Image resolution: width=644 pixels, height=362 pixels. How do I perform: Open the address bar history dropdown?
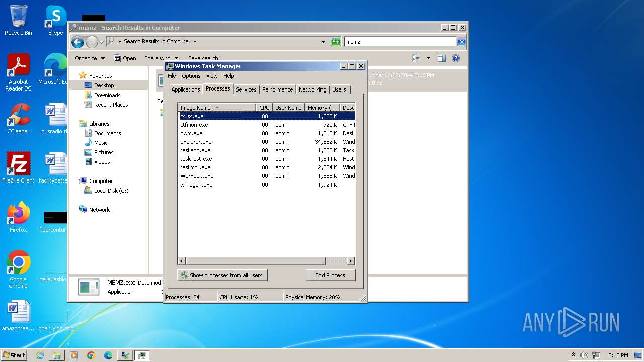[323, 42]
